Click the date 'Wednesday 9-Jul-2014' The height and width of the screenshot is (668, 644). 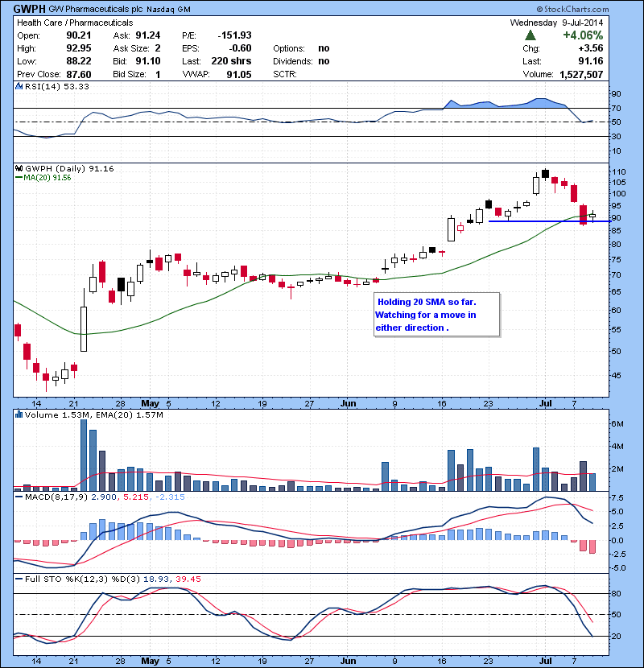click(556, 23)
